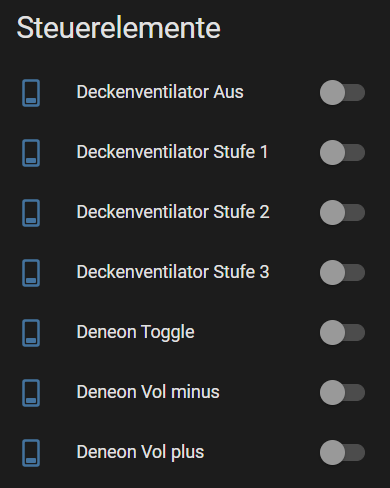Click the remote icon beside Deneon Vol plus
The image size is (390, 488).
tap(31, 453)
